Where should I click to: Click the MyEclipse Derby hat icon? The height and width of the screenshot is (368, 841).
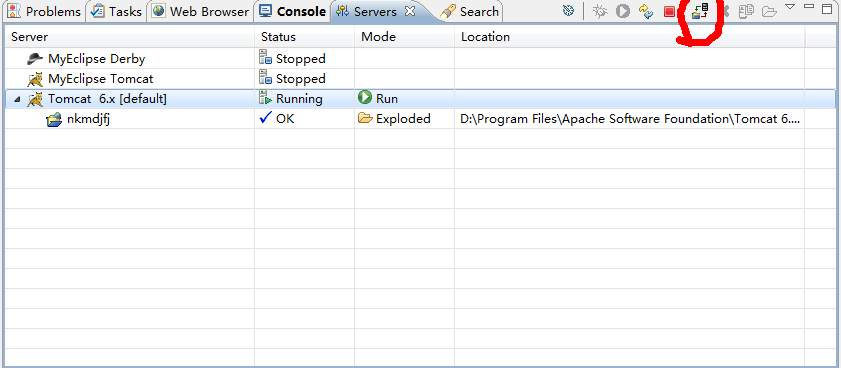35,58
